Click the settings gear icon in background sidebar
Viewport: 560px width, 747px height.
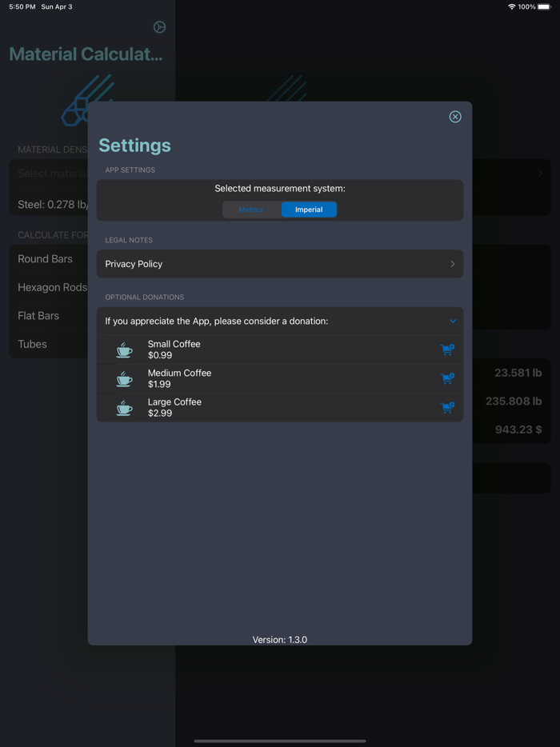tap(159, 27)
